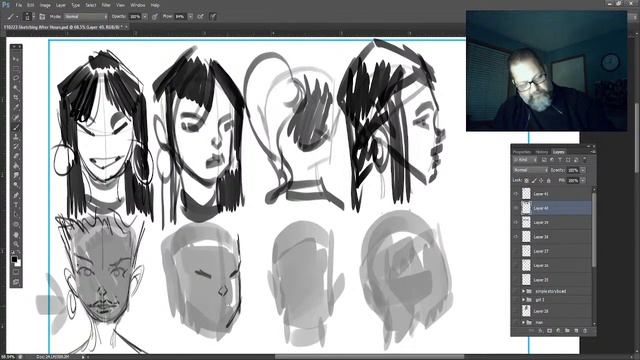Viewport: 640px width, 360px height.
Task: Lock all for the layer
Action: coord(549,180)
